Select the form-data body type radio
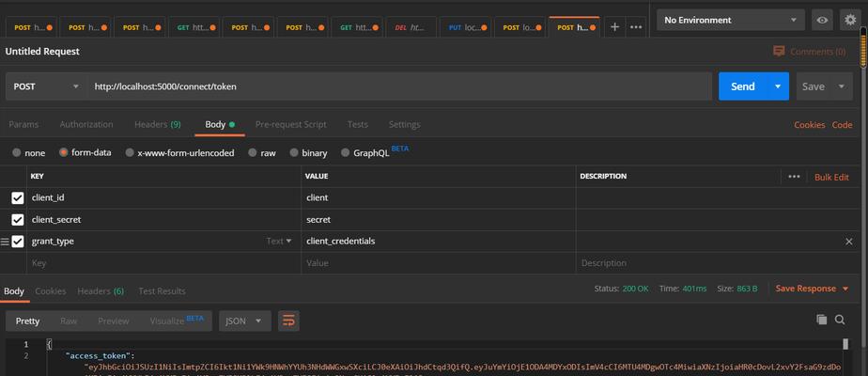Viewport: 868px width, 376px height. click(x=63, y=152)
